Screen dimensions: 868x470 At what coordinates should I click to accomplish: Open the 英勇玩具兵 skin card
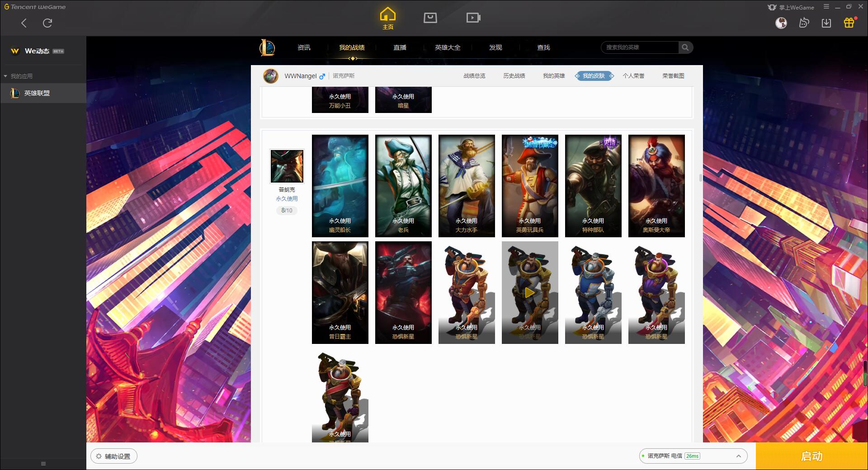(530, 186)
